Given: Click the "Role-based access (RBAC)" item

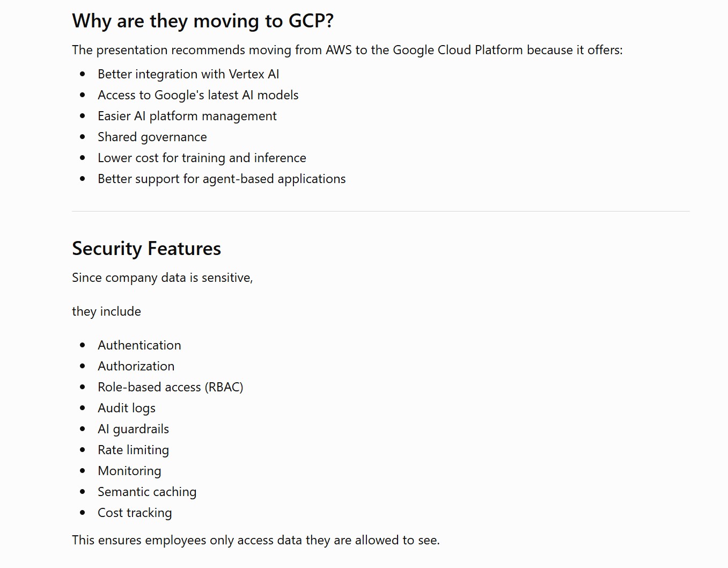Looking at the screenshot, I should click(x=171, y=387).
